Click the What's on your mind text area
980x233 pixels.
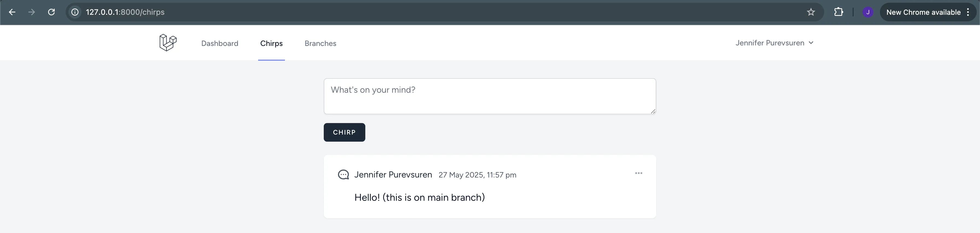(x=490, y=96)
